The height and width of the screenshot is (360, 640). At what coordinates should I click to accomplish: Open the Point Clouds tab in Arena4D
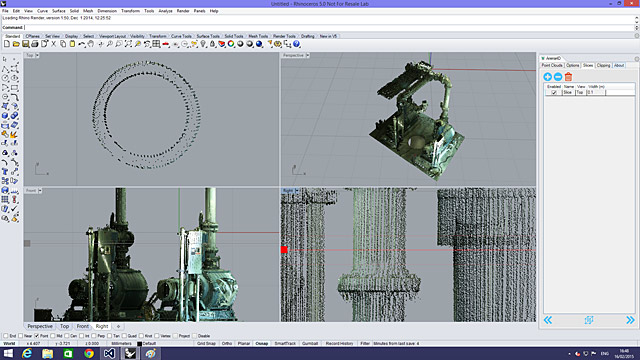point(552,65)
